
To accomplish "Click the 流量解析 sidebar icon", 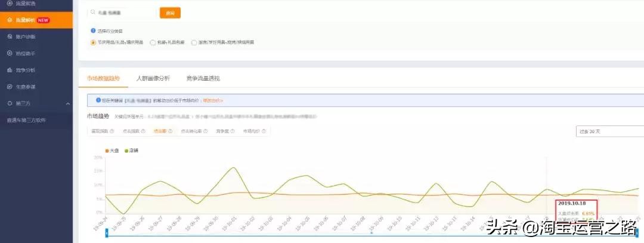I will (10, 20).
